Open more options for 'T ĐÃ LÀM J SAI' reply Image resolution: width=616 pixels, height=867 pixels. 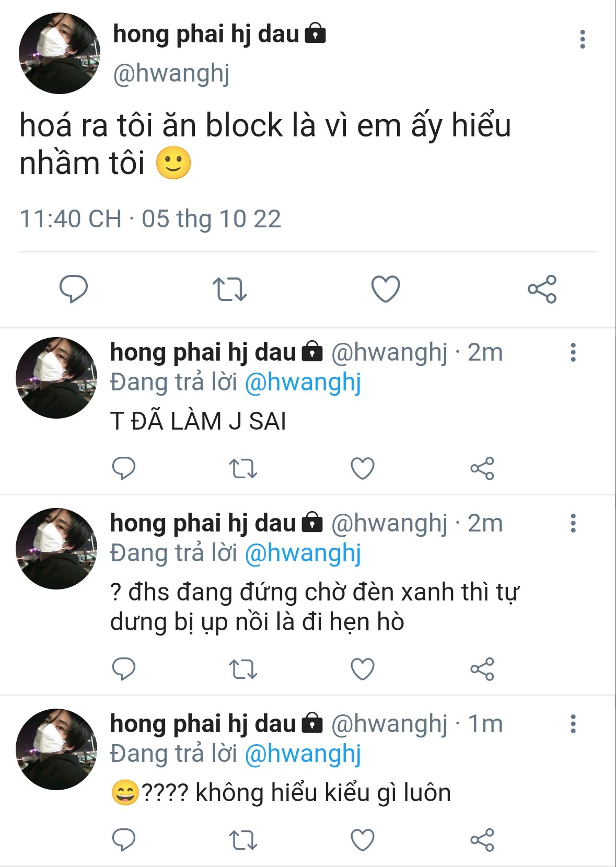pyautogui.click(x=573, y=352)
